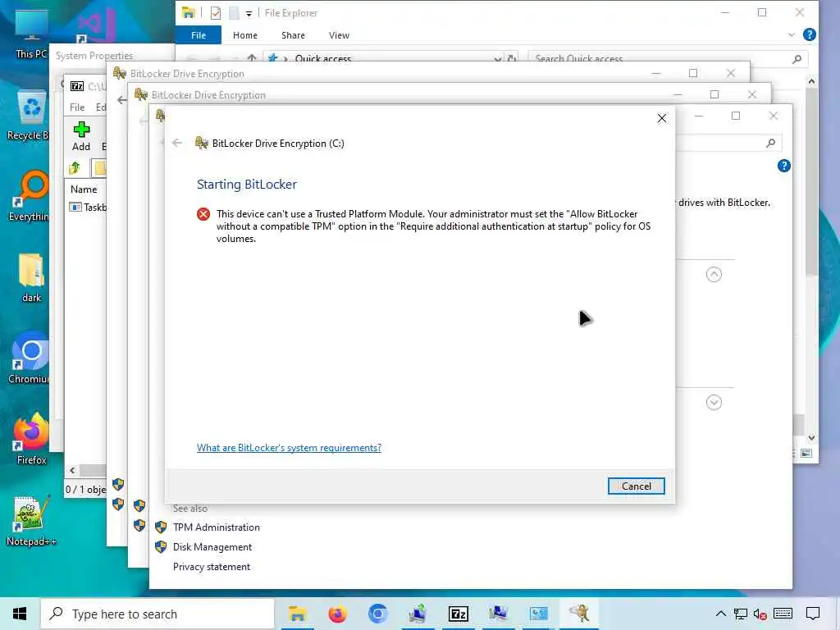Screen dimensions: 840x630
Task: Expand the drive section with down chevron
Action: click(x=714, y=402)
